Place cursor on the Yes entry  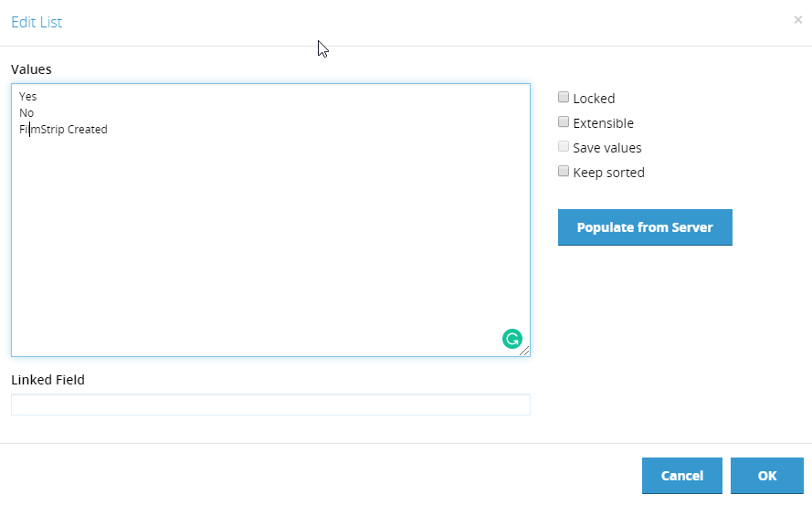click(28, 96)
